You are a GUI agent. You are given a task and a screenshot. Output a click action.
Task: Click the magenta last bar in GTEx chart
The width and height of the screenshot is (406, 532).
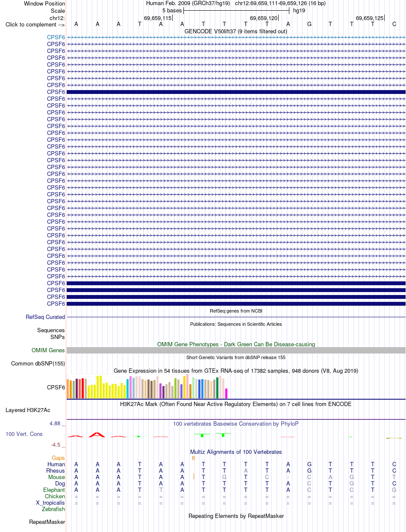[x=227, y=393]
